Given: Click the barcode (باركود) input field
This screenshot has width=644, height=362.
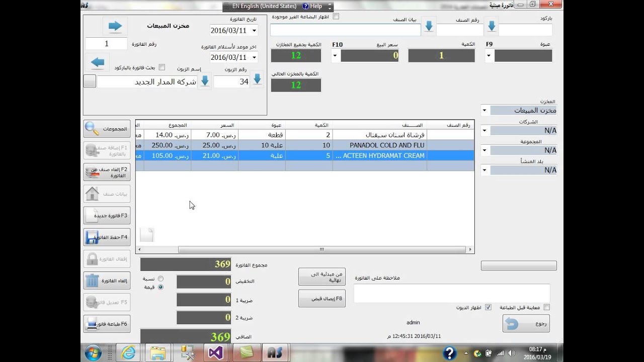Looking at the screenshot, I should pyautogui.click(x=525, y=30).
